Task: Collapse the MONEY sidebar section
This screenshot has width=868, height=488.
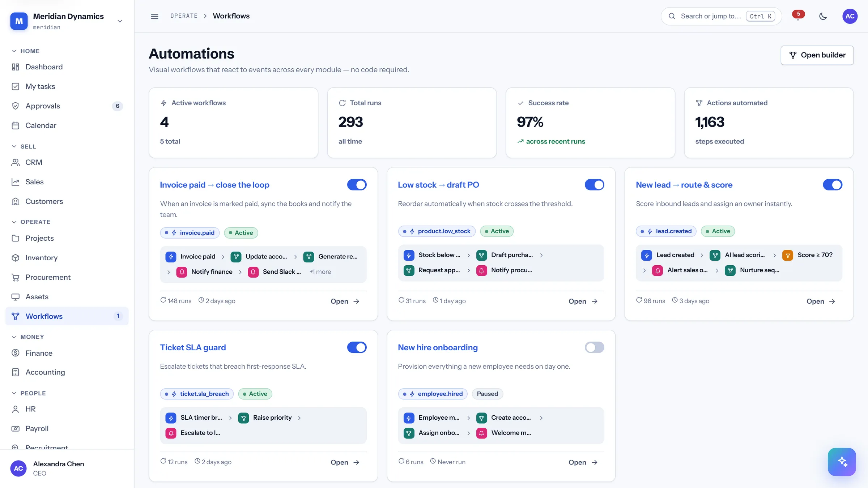Action: [28, 337]
